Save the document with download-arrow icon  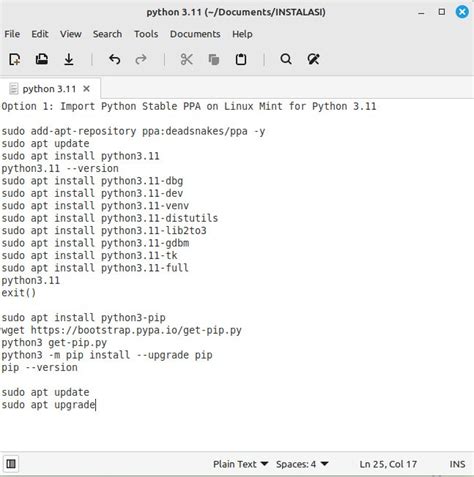coord(69,60)
